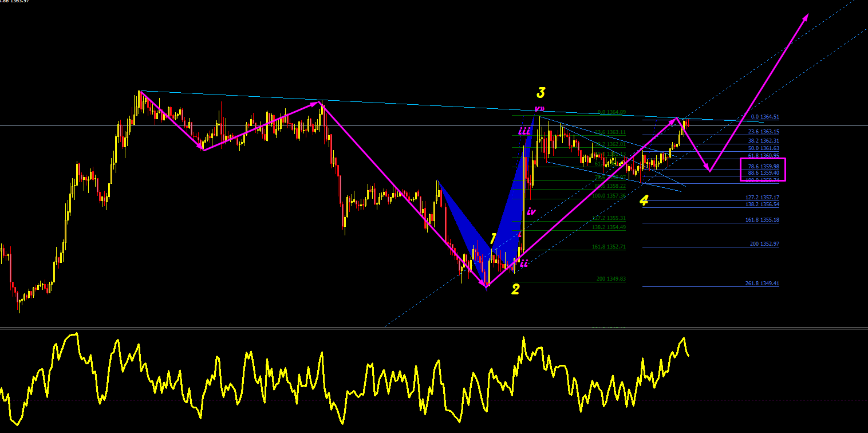Select the Fibonacci label "61.8 1360.95"
Image resolution: width=868 pixels, height=433 pixels.
point(764,156)
